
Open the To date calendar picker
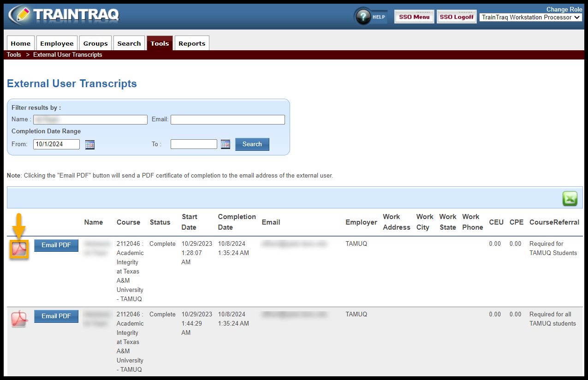pos(225,144)
